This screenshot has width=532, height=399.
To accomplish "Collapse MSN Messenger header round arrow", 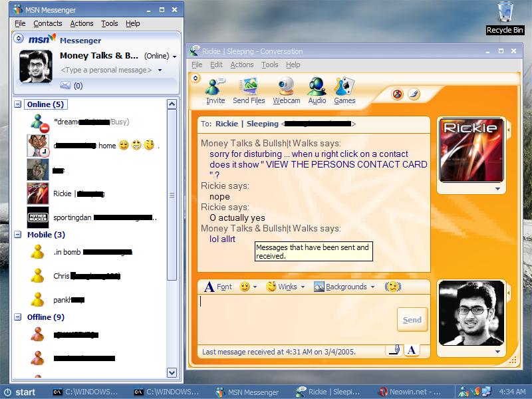I will pyautogui.click(x=19, y=38).
